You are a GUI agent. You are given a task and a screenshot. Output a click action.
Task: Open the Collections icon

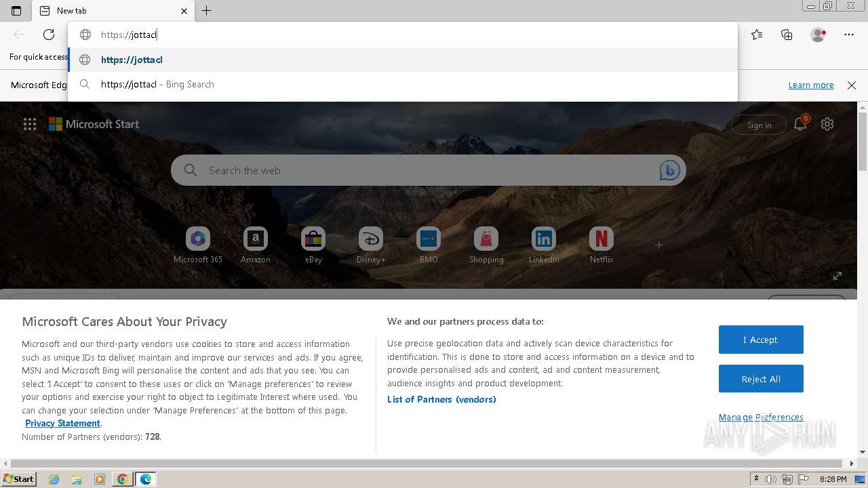pyautogui.click(x=787, y=35)
